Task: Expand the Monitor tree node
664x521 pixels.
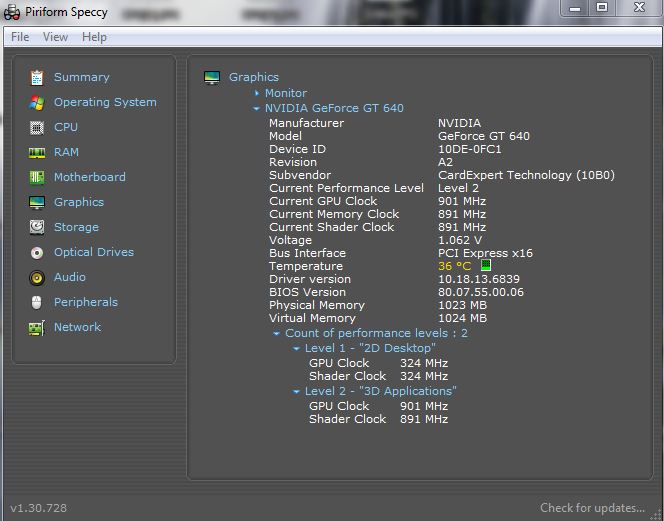Action: click(x=257, y=93)
